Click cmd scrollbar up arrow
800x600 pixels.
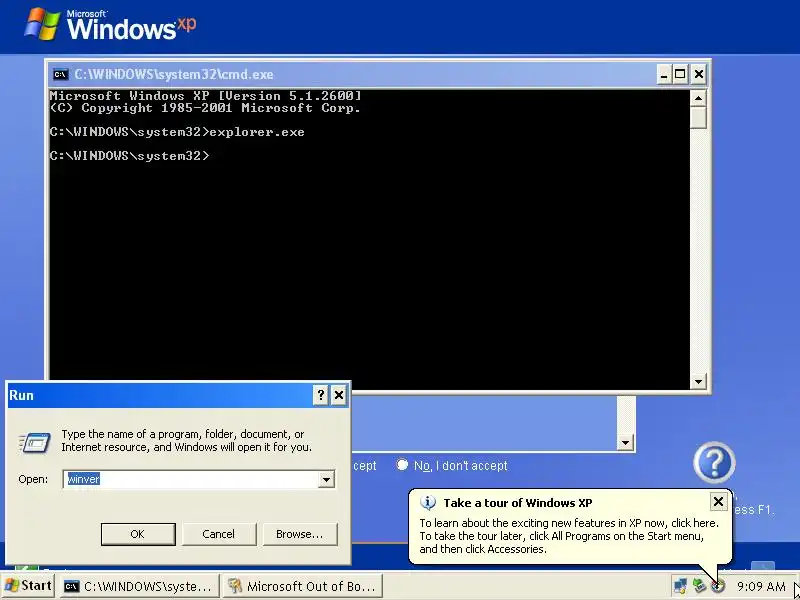[x=698, y=98]
